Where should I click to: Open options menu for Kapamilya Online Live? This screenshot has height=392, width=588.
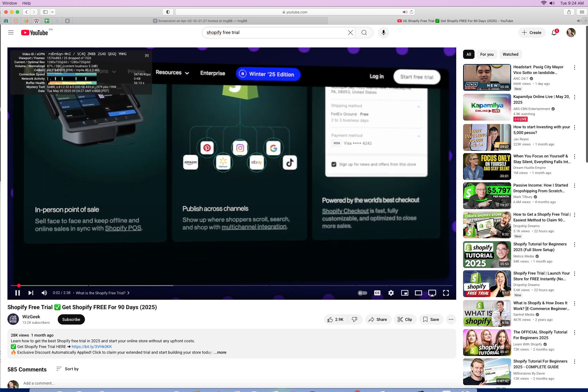tap(574, 97)
